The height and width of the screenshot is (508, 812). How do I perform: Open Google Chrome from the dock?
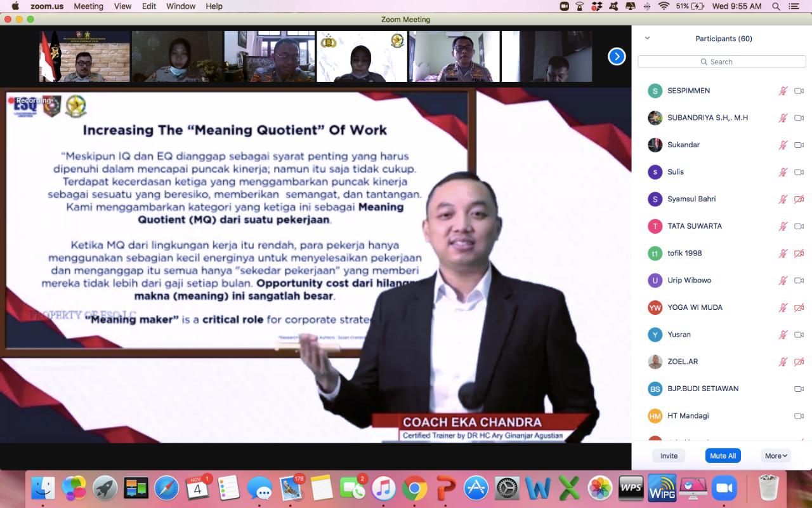click(x=414, y=488)
